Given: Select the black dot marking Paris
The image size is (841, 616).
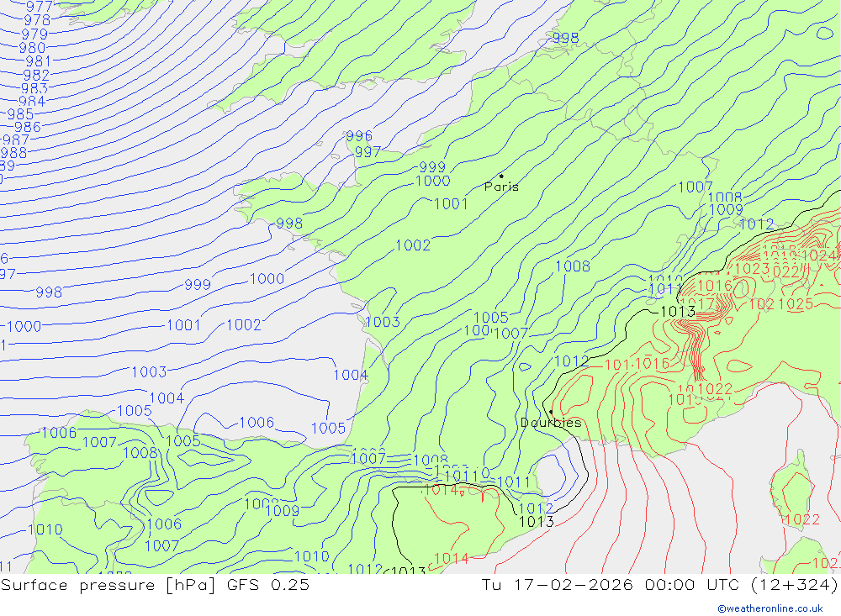Looking at the screenshot, I should pos(501,176).
